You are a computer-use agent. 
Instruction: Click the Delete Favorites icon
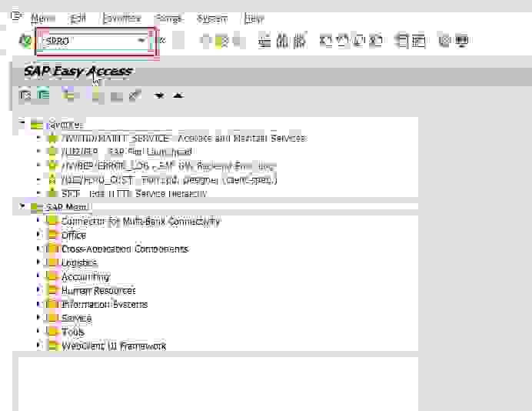pos(116,95)
